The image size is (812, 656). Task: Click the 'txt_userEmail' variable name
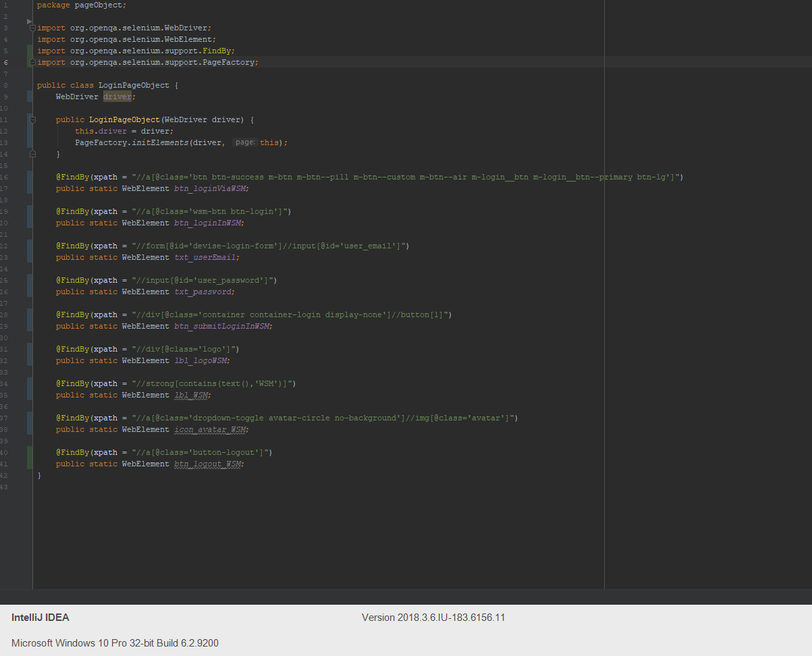(205, 257)
